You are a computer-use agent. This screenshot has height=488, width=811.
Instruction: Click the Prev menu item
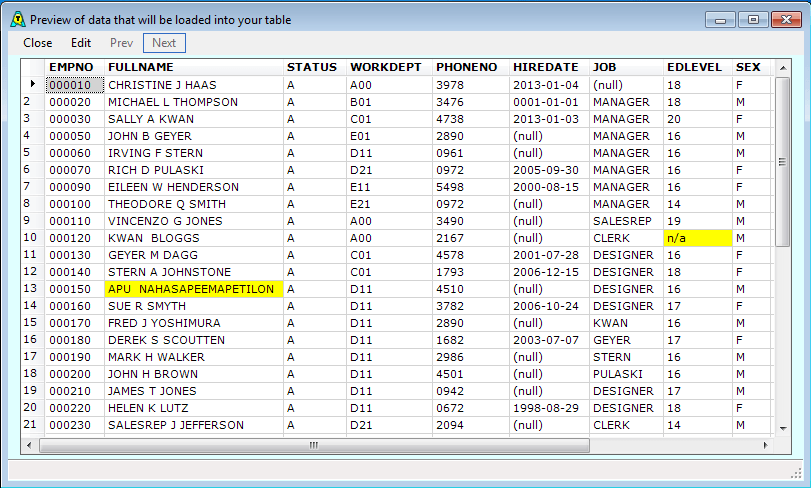(x=121, y=43)
